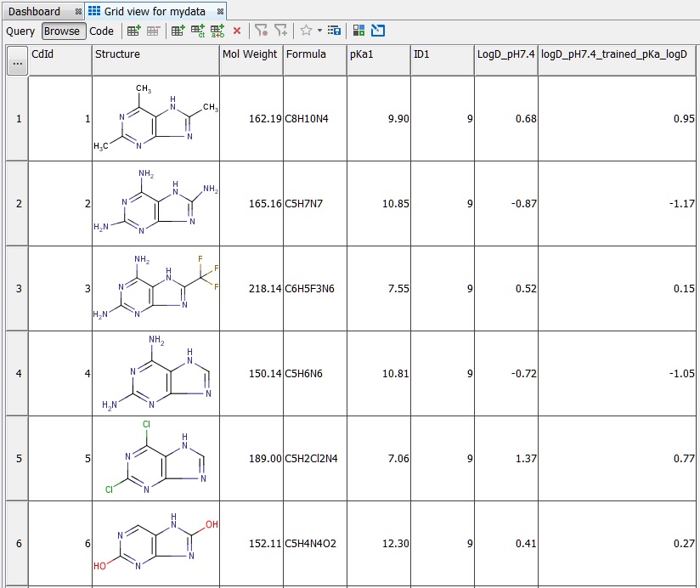Switch to Query mode
Screen dimensions: 700x588
pyautogui.click(x=20, y=31)
